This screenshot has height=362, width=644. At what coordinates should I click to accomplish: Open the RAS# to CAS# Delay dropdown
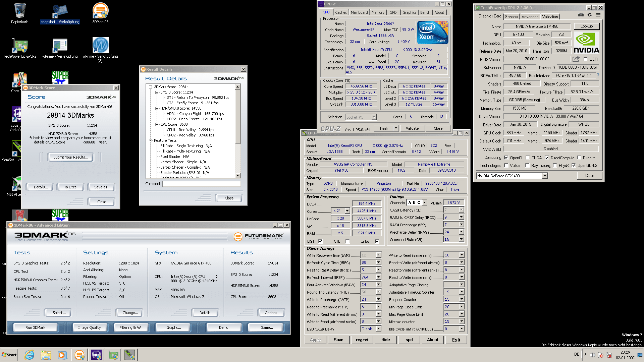pyautogui.click(x=461, y=217)
